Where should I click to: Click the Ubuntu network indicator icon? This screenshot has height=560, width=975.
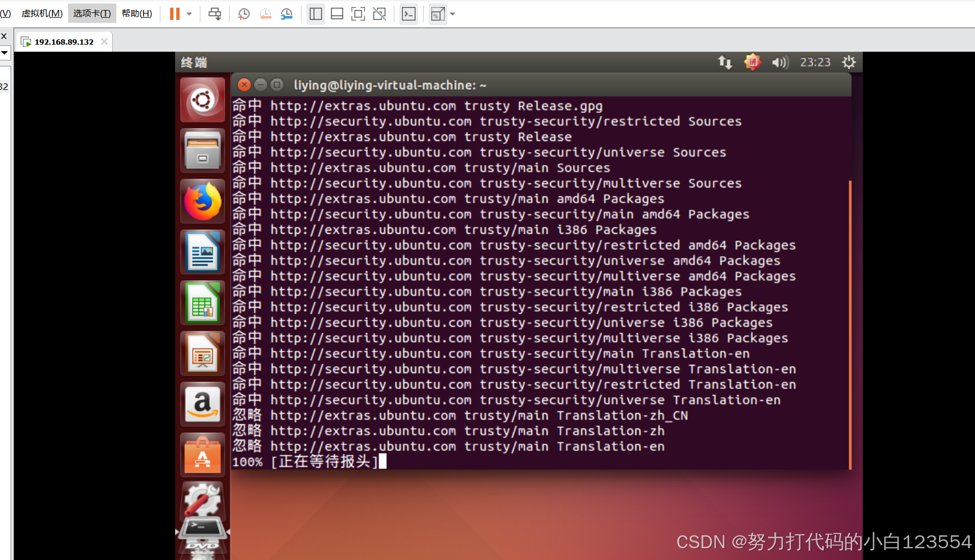[x=725, y=62]
